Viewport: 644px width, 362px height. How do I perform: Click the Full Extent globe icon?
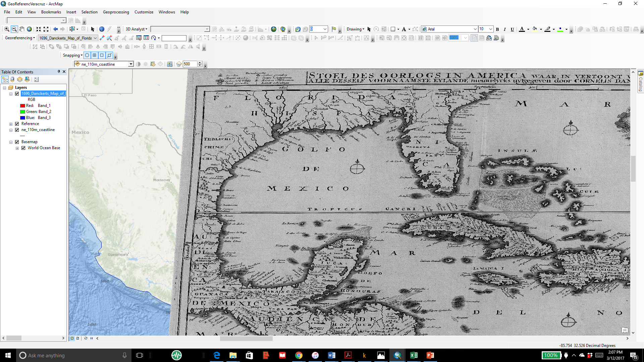30,29
